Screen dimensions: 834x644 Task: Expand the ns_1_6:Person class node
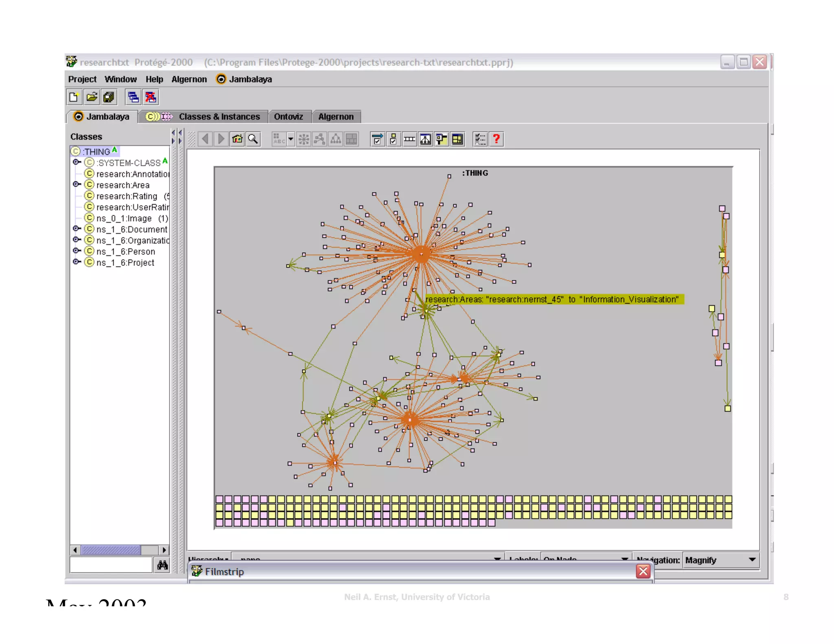76,251
